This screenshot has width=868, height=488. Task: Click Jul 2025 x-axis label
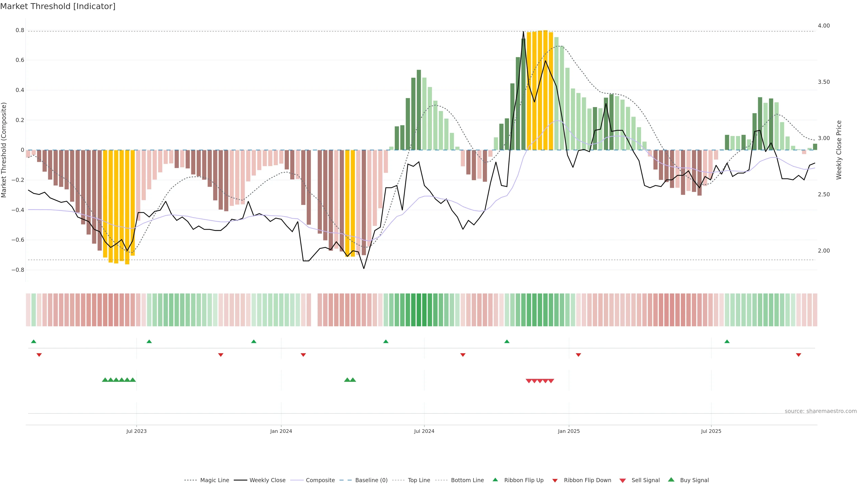point(711,431)
